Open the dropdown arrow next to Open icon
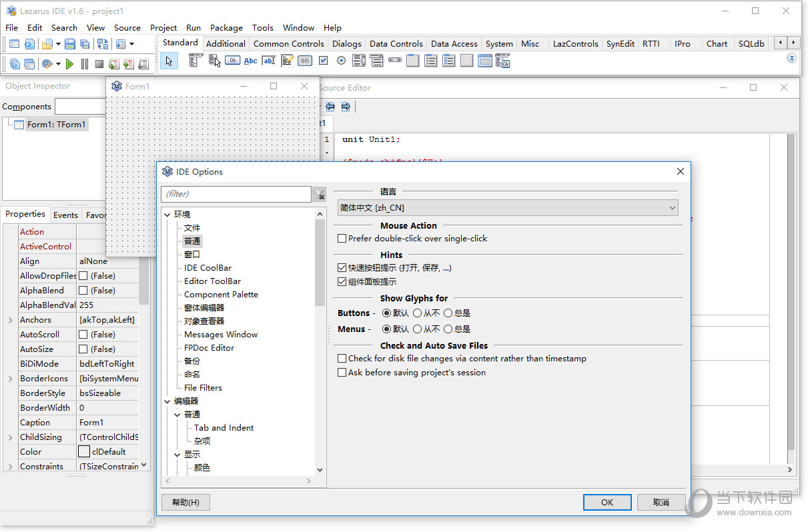The width and height of the screenshot is (808, 532). pos(58,44)
